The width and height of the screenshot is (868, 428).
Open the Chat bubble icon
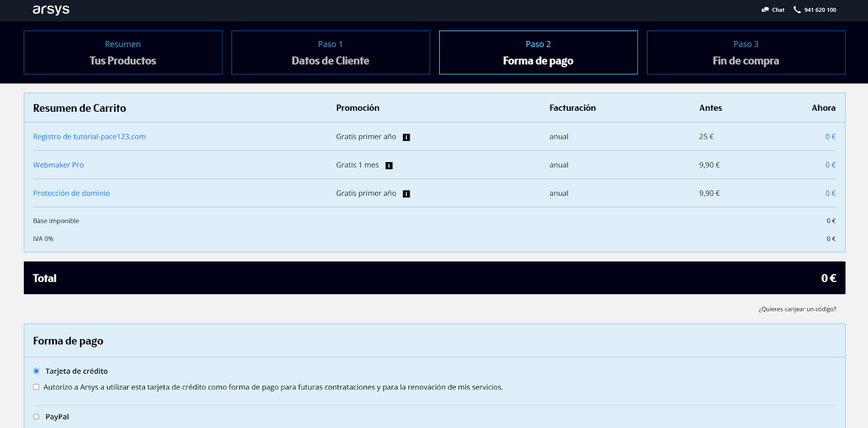[765, 10]
